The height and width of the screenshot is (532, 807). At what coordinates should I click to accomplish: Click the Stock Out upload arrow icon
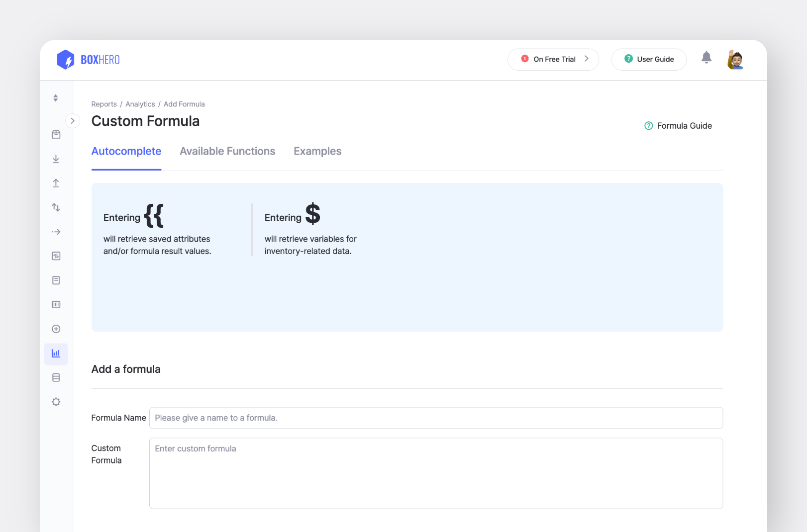[x=56, y=183]
